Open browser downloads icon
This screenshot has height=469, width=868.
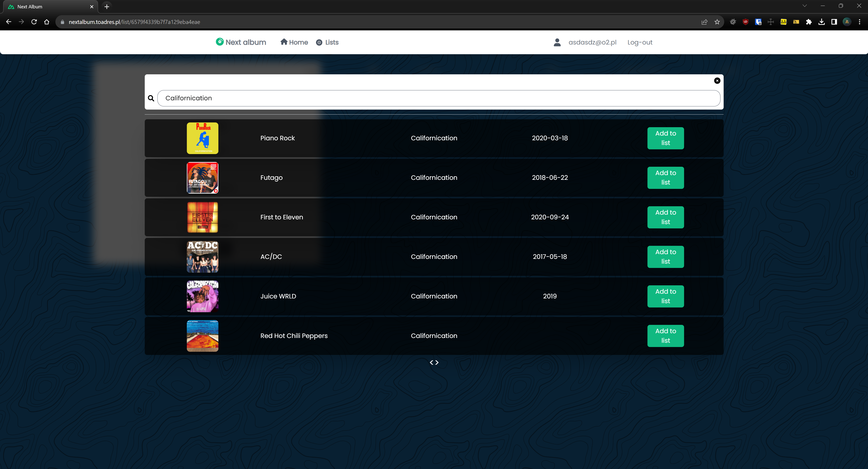(x=821, y=22)
